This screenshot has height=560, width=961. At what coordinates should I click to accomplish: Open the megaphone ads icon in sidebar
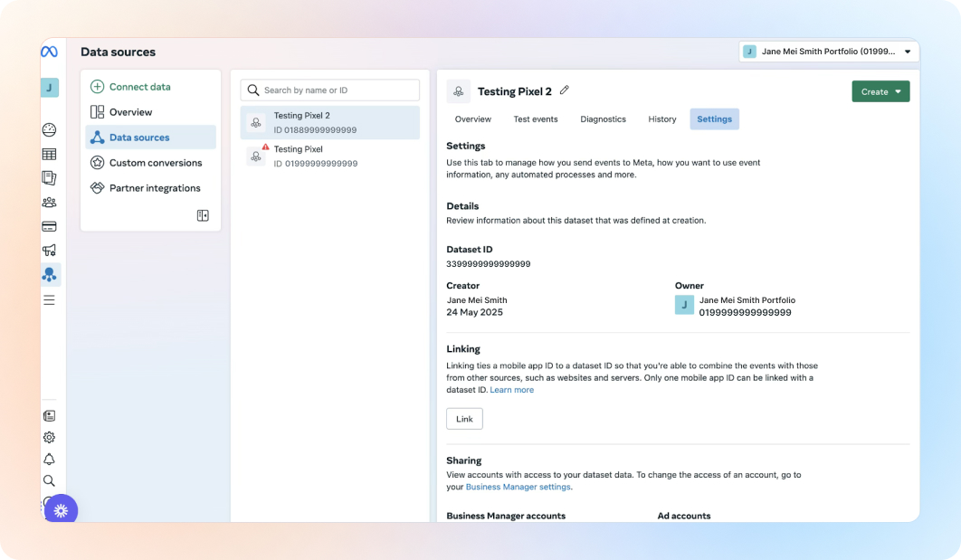pos(49,250)
